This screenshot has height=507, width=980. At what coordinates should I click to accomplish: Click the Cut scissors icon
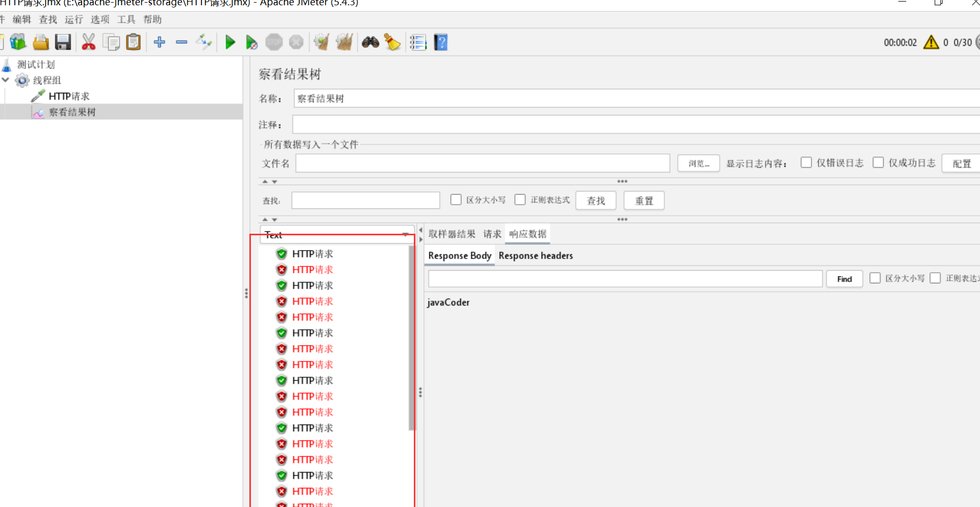[x=89, y=42]
